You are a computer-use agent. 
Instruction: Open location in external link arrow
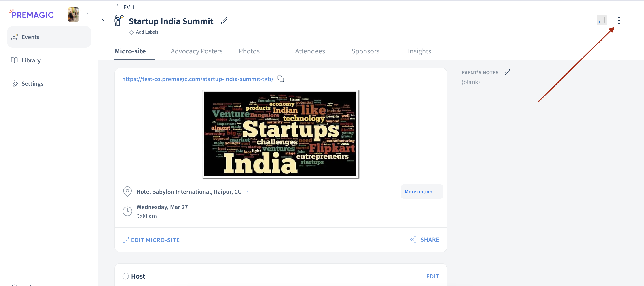[x=247, y=191]
